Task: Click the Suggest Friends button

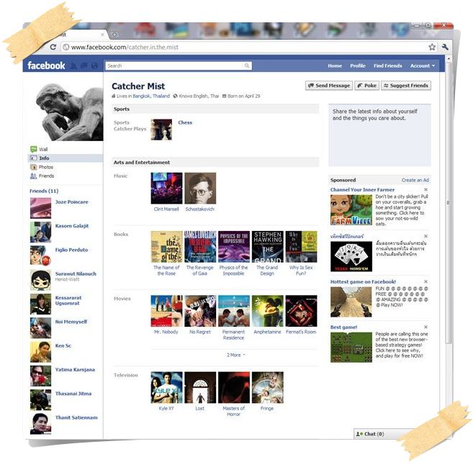Action: point(406,86)
